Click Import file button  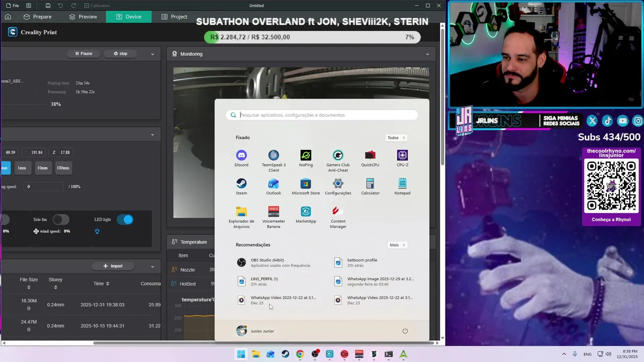pyautogui.click(x=113, y=266)
